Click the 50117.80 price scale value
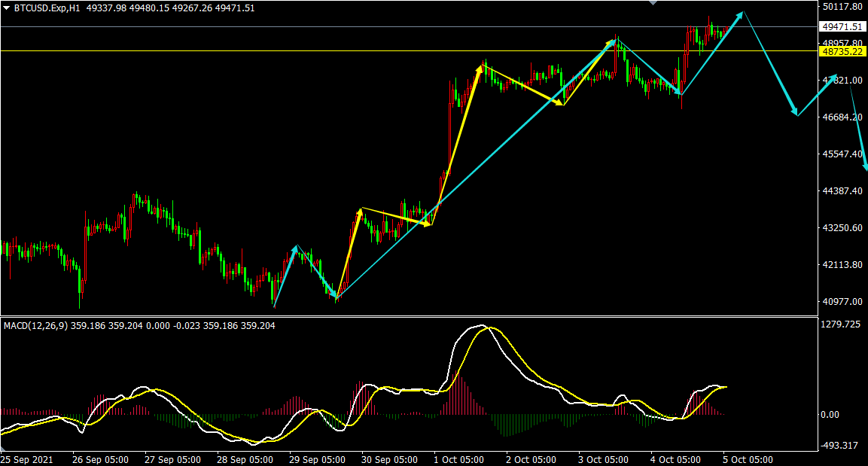This screenshot has height=466, width=868. [x=842, y=6]
